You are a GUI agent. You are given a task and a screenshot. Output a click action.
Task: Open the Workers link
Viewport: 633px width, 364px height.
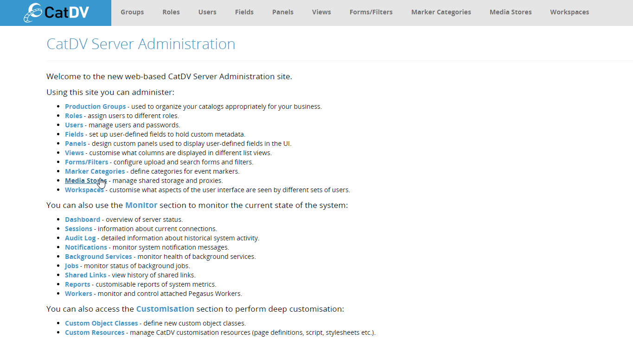(x=78, y=294)
